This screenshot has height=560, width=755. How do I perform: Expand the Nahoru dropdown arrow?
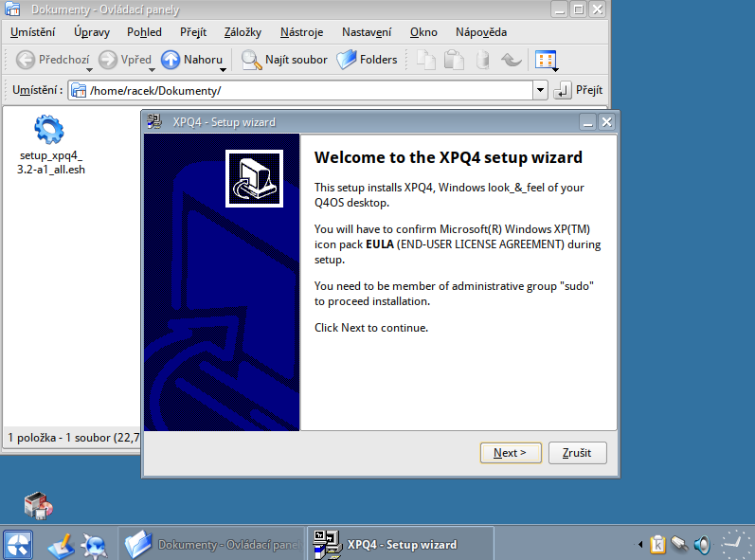[223, 70]
